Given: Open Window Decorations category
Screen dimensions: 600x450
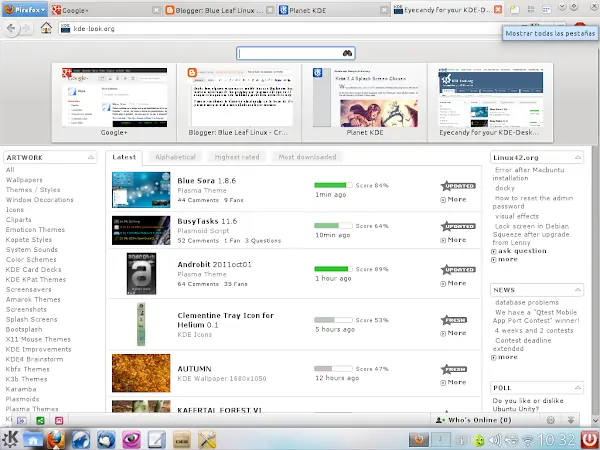Looking at the screenshot, I should point(39,200).
